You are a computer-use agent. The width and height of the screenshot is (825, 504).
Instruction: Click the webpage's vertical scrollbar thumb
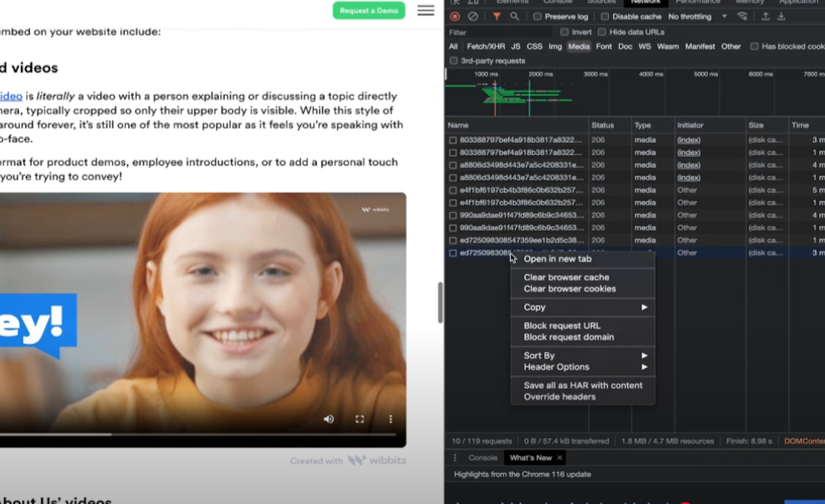pyautogui.click(x=440, y=303)
